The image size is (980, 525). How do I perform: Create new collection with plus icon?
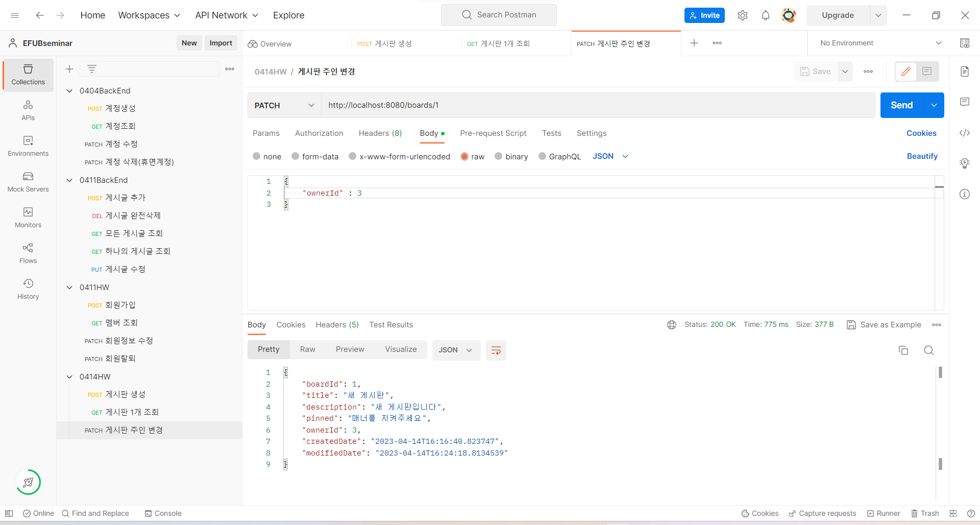click(x=69, y=69)
